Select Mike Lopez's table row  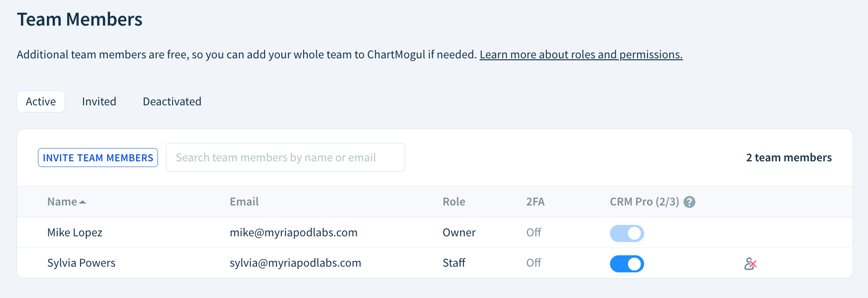(x=332, y=233)
